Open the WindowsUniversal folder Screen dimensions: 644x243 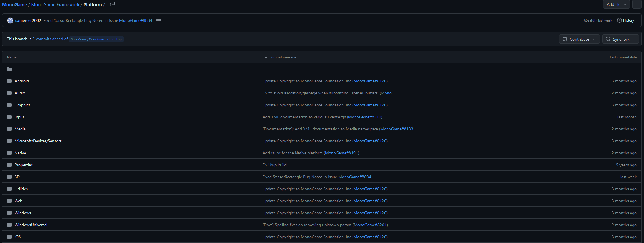[31, 225]
